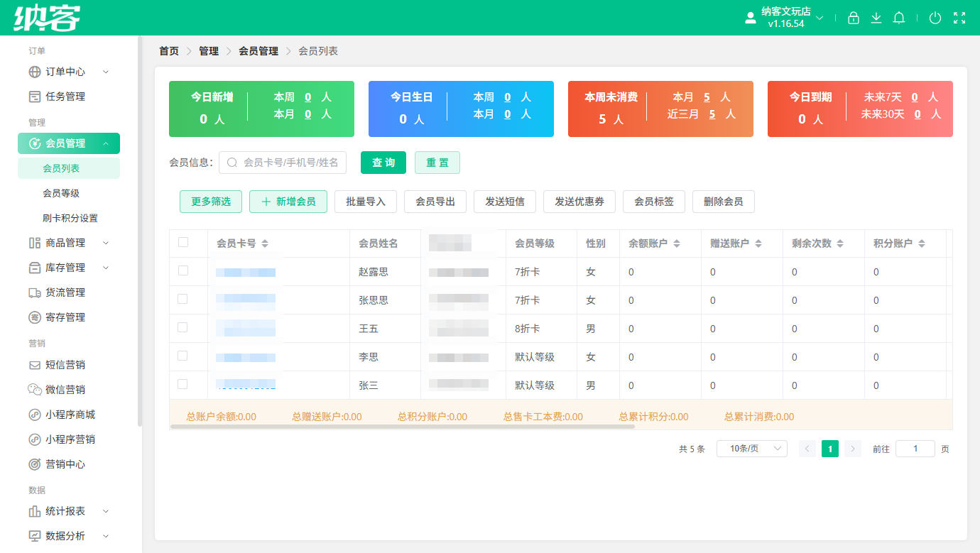980x553 pixels.
Task: Tick the select-all header checkbox
Action: click(183, 242)
